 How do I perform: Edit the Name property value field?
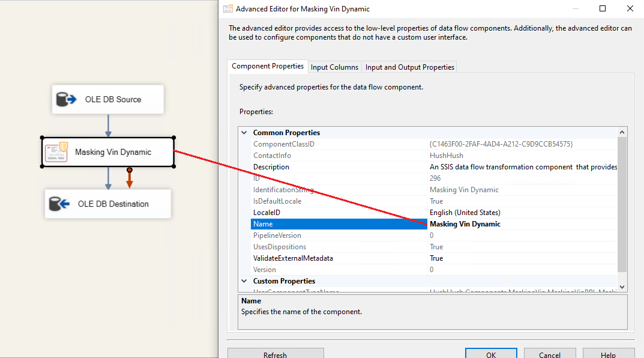tap(522, 224)
